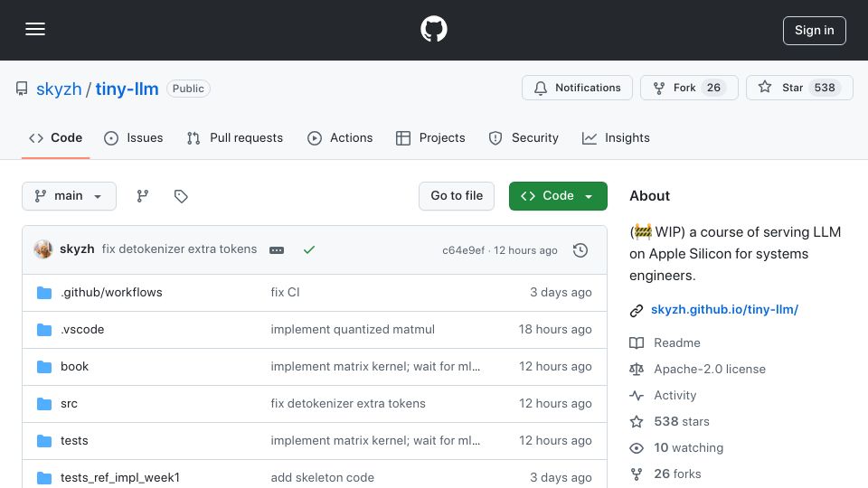This screenshot has width=868, height=488.
Task: Open the book folder
Action: 75,366
